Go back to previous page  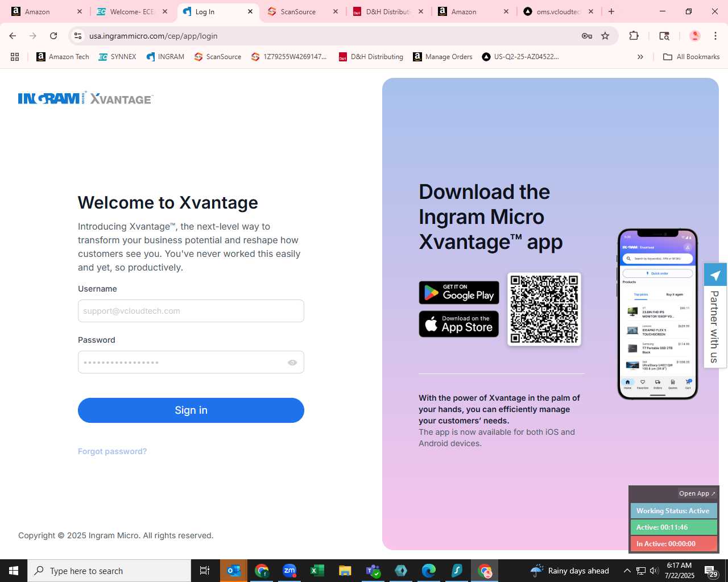point(13,36)
